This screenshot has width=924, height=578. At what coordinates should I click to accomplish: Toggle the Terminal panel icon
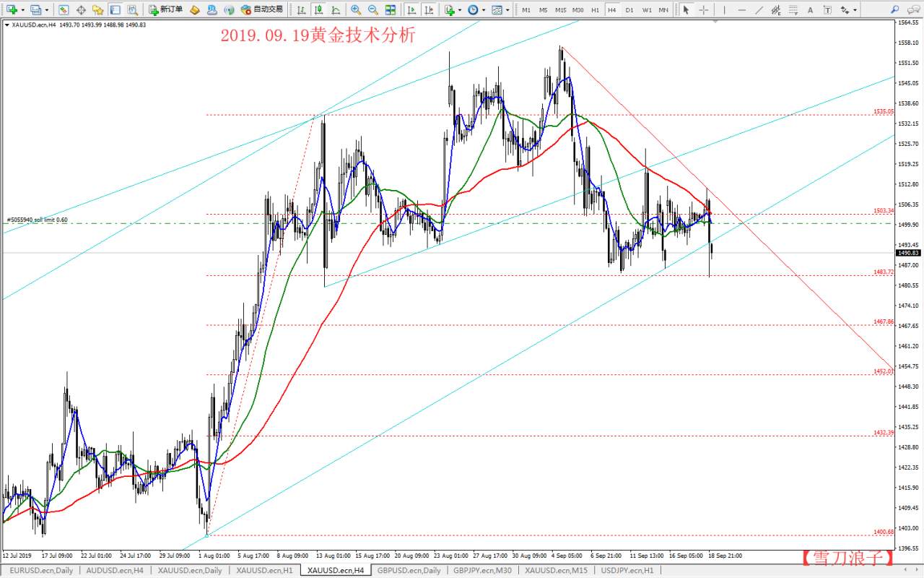pyautogui.click(x=115, y=10)
